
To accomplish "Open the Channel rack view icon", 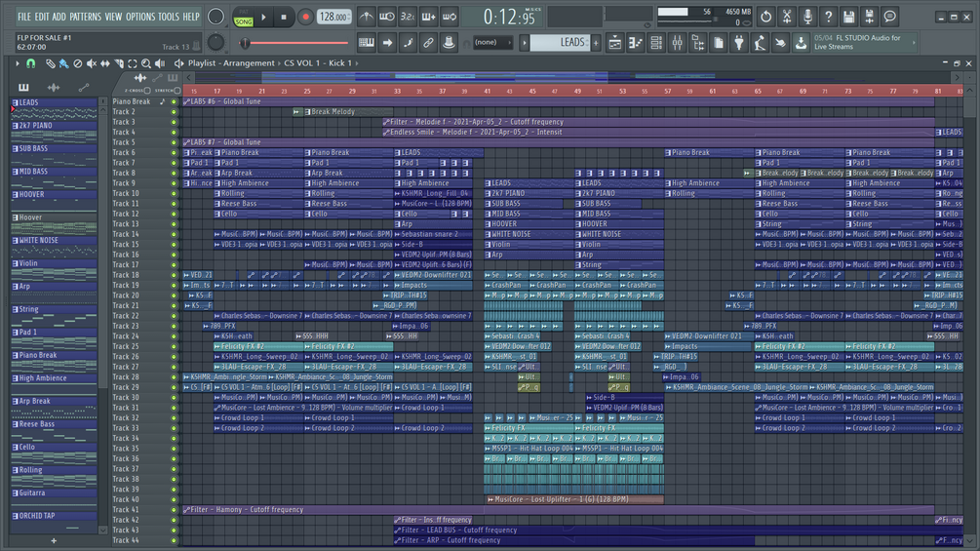I will tap(656, 43).
